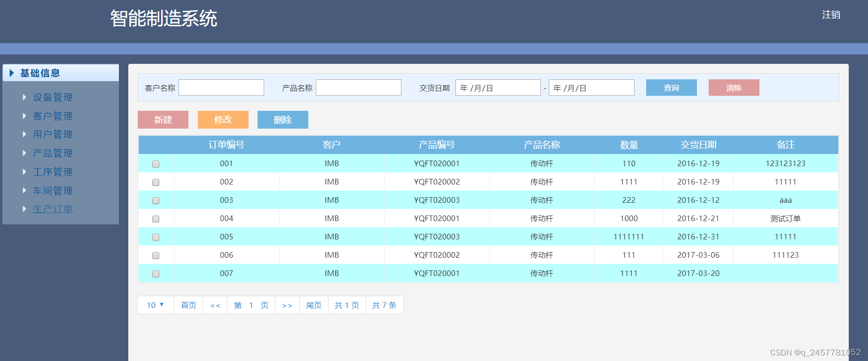Image resolution: width=868 pixels, height=361 pixels.
Task: Click the arrow icon beside 工序管理
Action: pyautogui.click(x=24, y=172)
